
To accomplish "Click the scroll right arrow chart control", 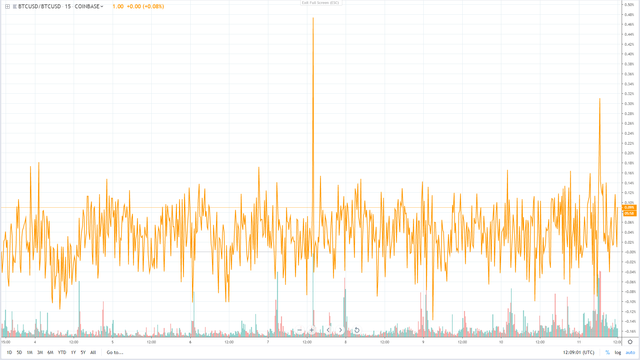I will (340, 330).
